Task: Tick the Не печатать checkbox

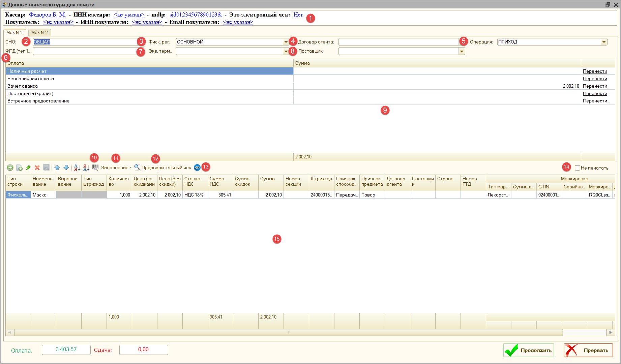Action: point(578,168)
